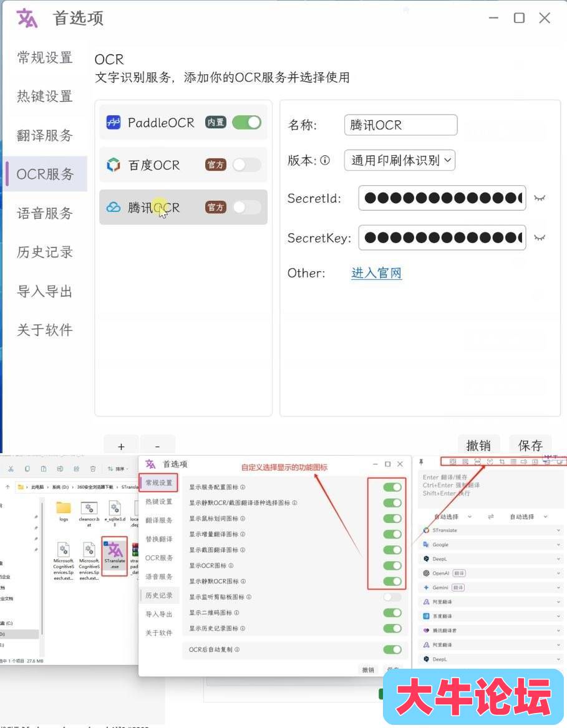Toggle the 显示鼠标划词图标 switch
The width and height of the screenshot is (567, 728).
tap(392, 519)
